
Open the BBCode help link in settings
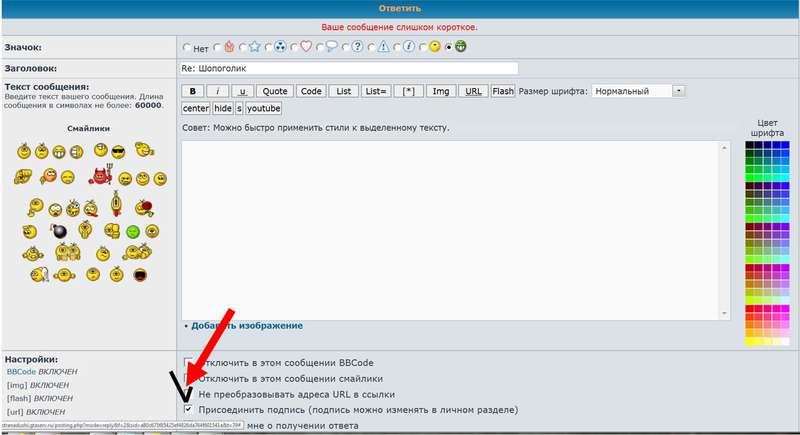[x=21, y=371]
